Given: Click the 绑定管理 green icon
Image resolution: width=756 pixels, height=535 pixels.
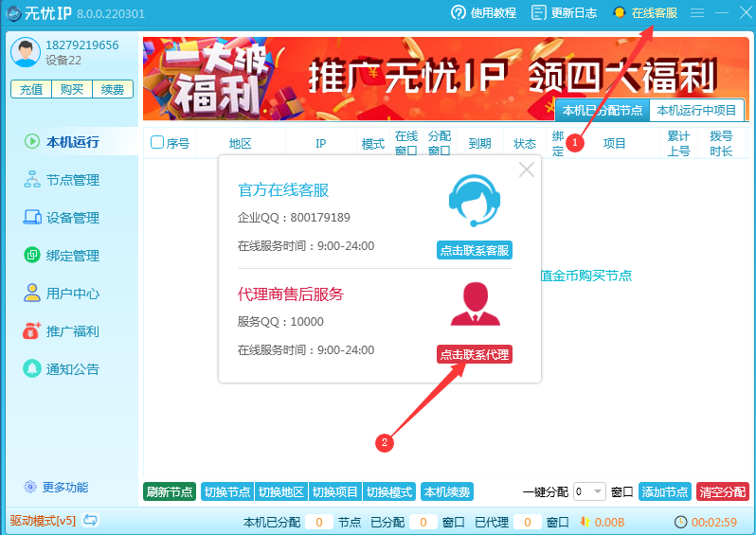Looking at the screenshot, I should (32, 255).
